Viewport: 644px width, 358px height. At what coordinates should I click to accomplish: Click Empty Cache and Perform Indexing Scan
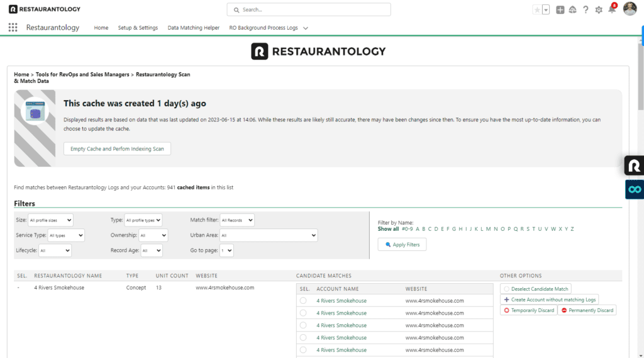coord(117,148)
